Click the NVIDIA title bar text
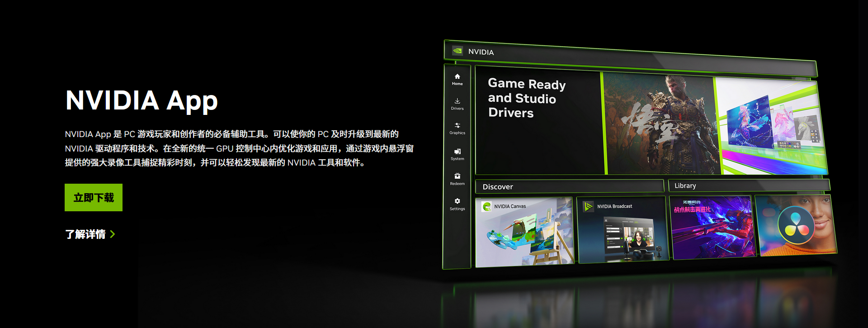The image size is (868, 328). point(481,52)
